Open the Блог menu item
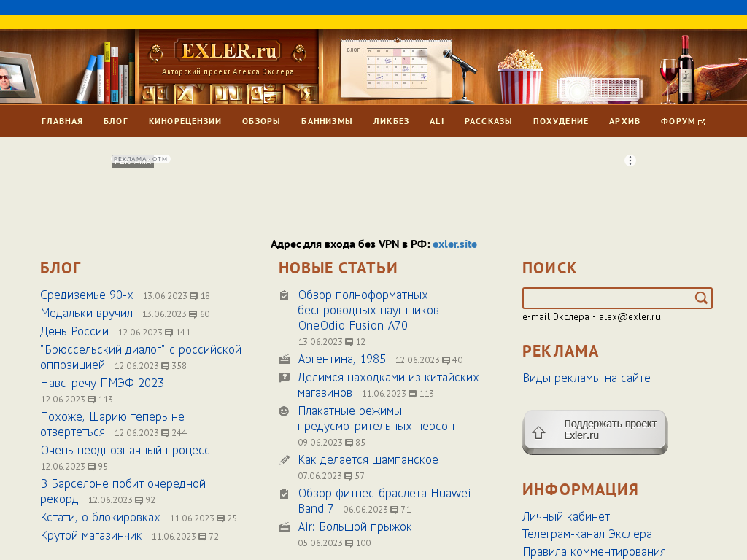The image size is (747, 560). (116, 122)
